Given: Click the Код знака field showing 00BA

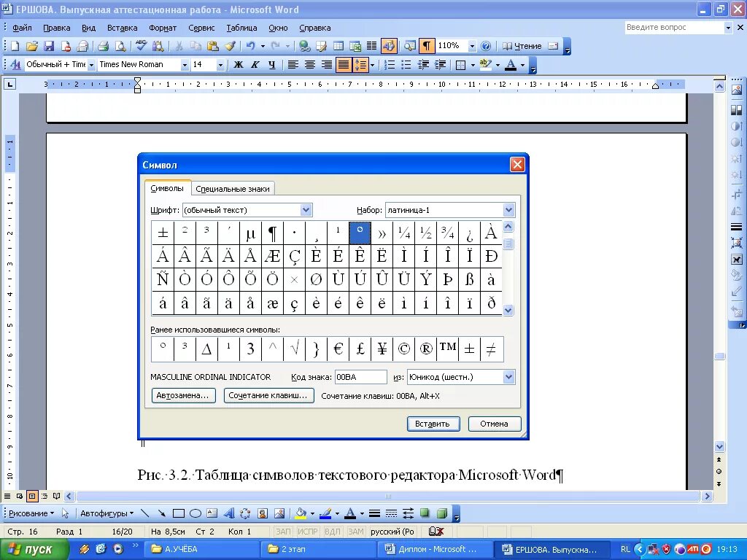Looking at the screenshot, I should click(x=360, y=377).
